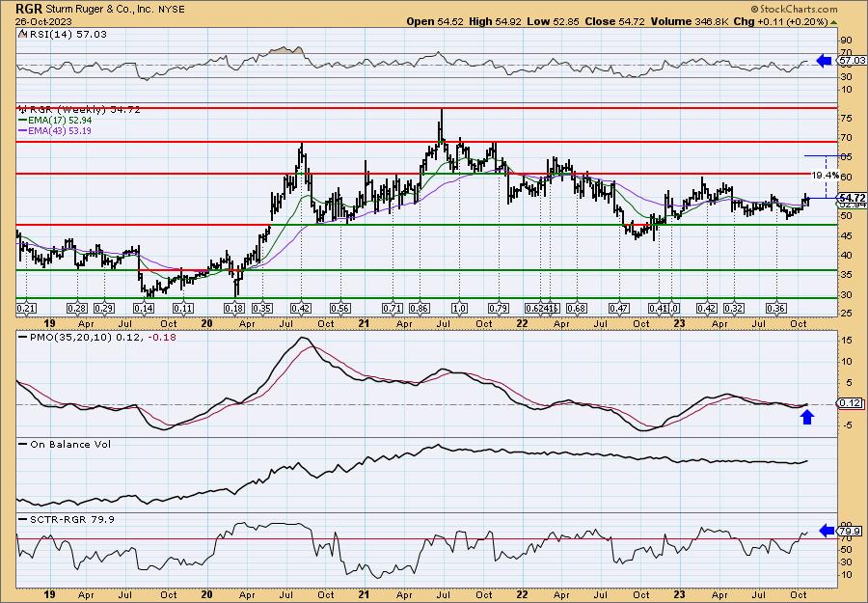
Task: Click the price-bar icon before RGR (Weekly)
Action: (22, 109)
